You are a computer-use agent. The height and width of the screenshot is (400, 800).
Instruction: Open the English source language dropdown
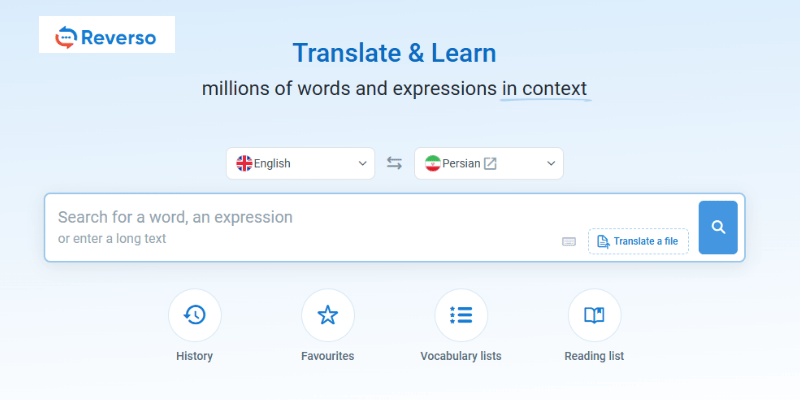tap(300, 163)
